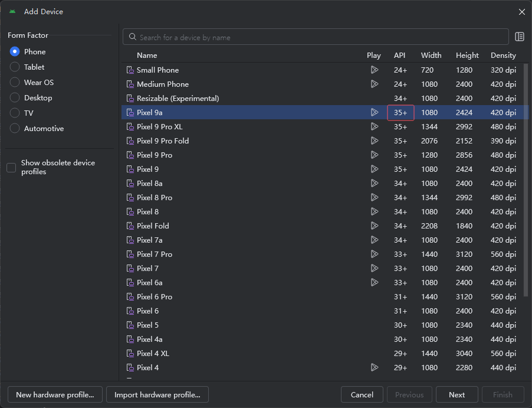Click the Play Store icon for Medium Phone
Viewport: 532px width, 408px height.
375,84
